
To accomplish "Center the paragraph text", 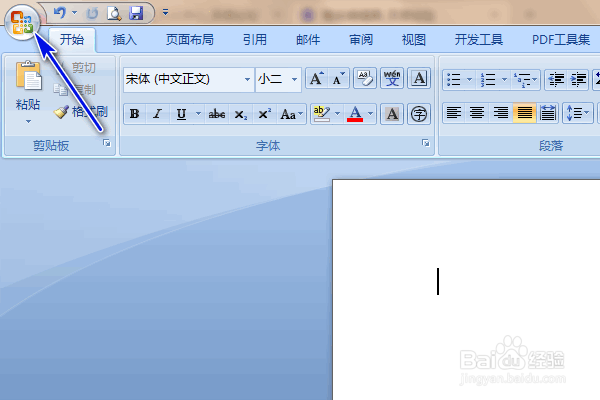I will 477,113.
